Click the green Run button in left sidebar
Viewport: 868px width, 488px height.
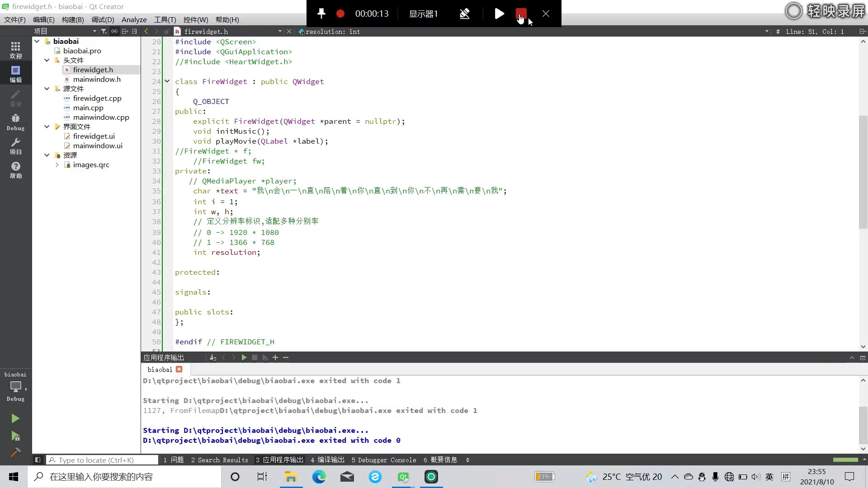(x=15, y=418)
